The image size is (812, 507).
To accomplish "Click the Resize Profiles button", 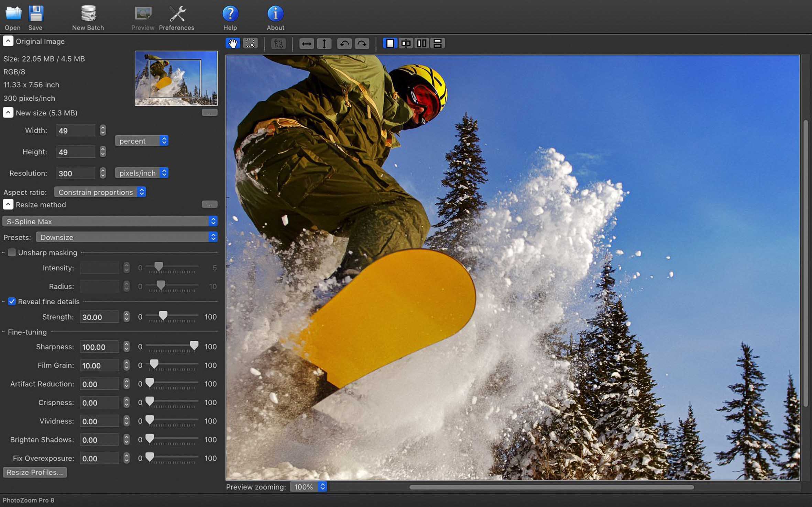I will [x=34, y=473].
